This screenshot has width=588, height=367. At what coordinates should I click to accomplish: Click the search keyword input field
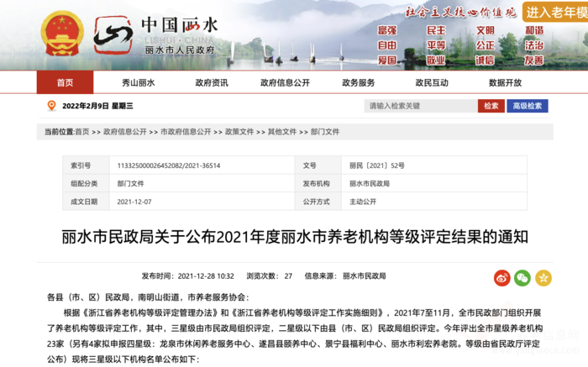point(420,106)
